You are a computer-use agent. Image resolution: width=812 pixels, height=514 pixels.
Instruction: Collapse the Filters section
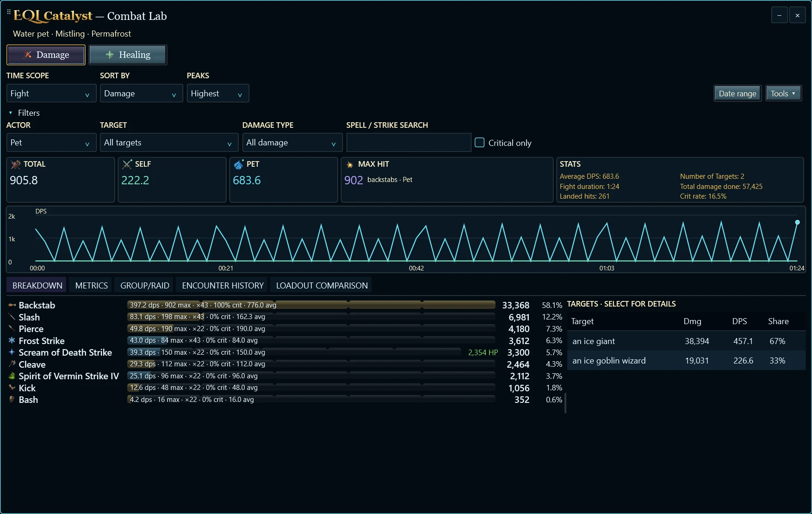pyautogui.click(x=24, y=113)
